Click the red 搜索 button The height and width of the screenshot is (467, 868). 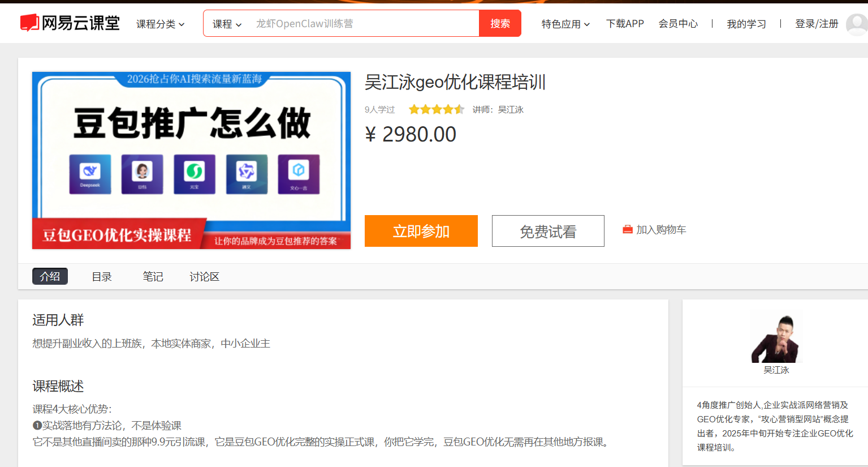[500, 24]
